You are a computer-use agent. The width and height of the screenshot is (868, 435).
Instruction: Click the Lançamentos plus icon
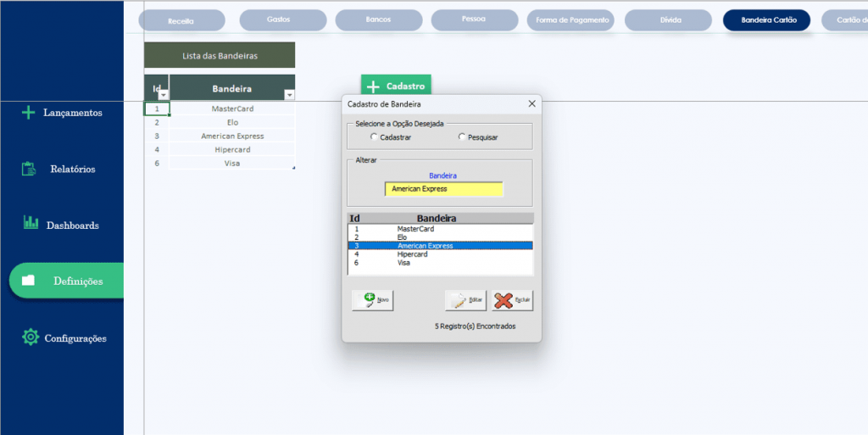[x=28, y=113]
